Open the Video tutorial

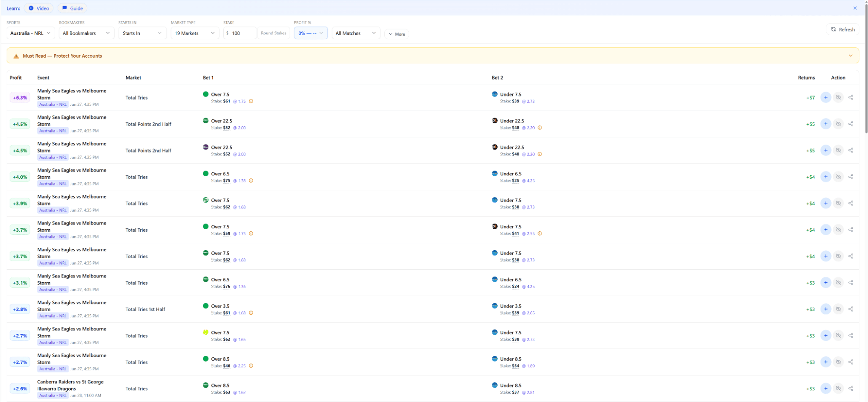[39, 8]
